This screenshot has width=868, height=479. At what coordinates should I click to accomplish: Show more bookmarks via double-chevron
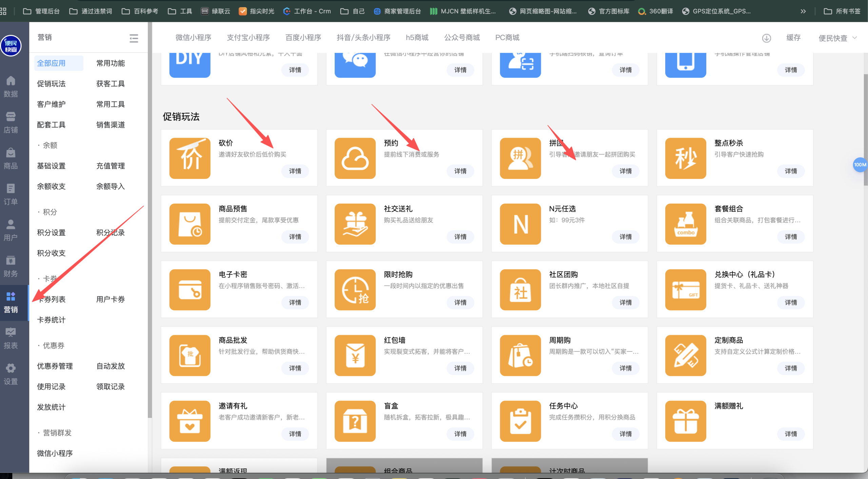tap(803, 11)
